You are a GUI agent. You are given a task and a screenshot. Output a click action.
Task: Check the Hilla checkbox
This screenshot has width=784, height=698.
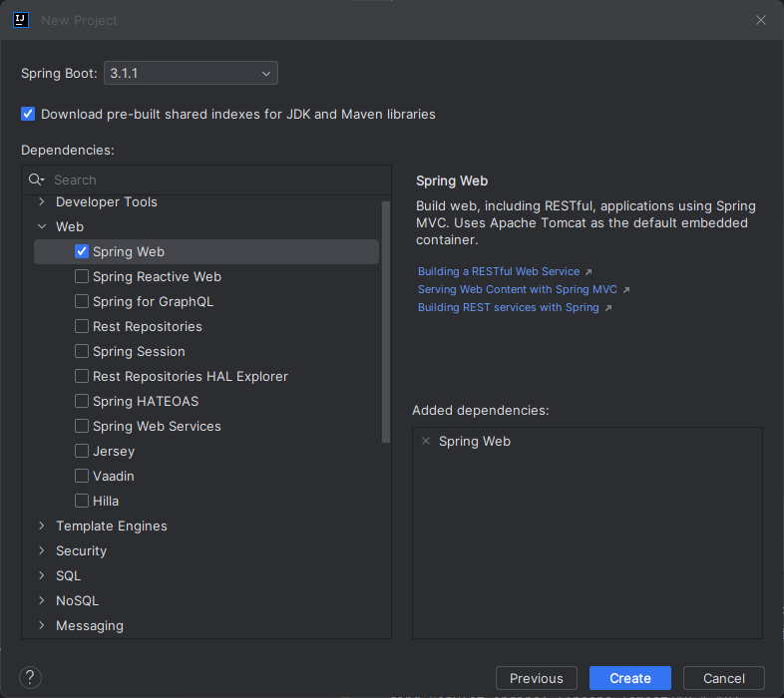tap(82, 501)
